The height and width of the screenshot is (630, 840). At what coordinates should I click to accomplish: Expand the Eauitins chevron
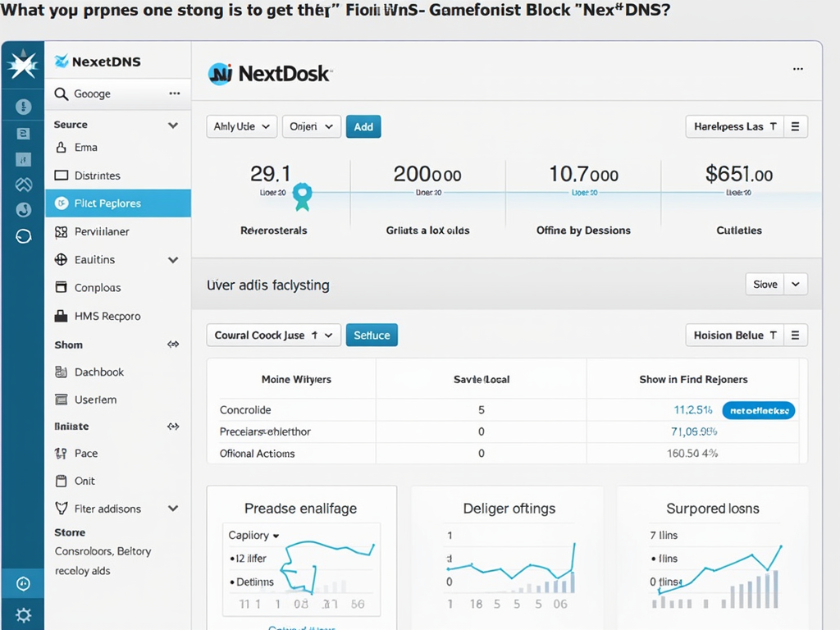(x=173, y=260)
